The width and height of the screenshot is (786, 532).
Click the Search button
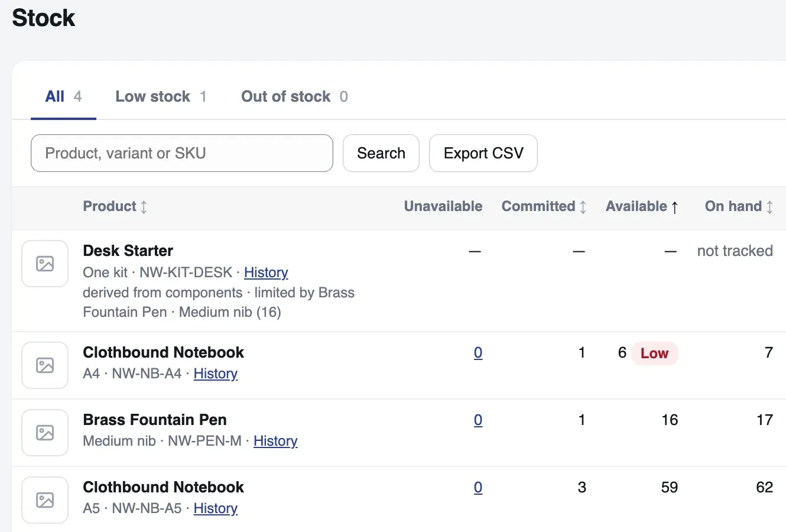point(381,153)
